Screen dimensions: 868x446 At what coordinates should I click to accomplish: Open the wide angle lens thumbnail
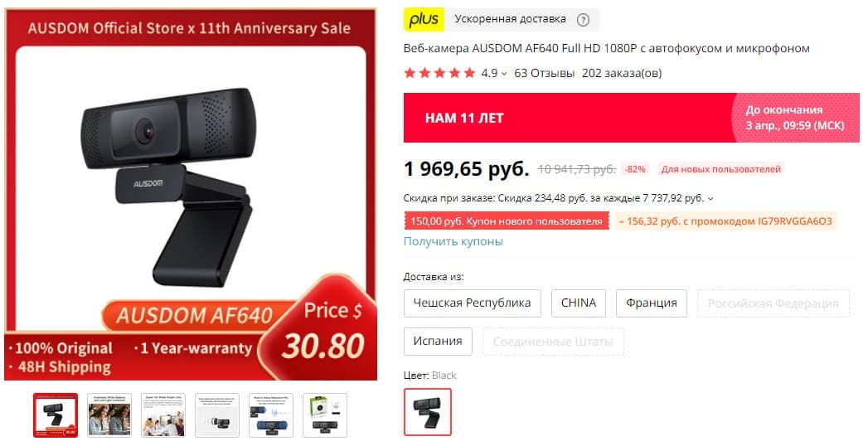point(163,415)
